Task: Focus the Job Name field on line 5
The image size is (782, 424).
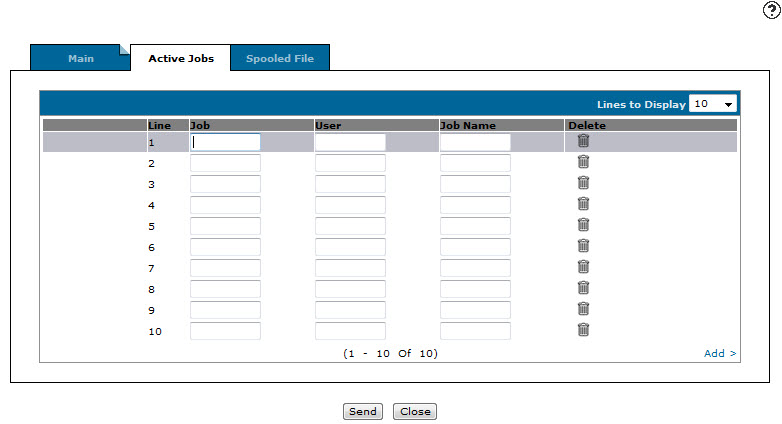Action: (475, 226)
